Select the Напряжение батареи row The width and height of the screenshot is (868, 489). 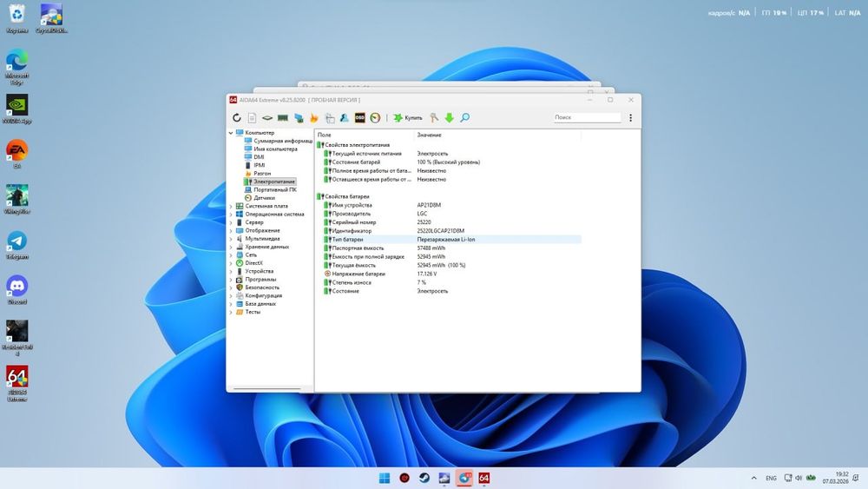click(x=358, y=274)
